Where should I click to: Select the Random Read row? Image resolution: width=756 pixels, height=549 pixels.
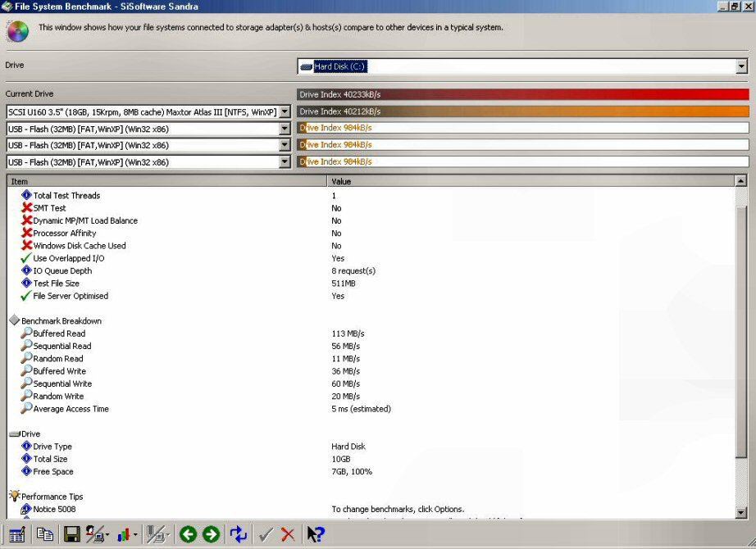(x=371, y=358)
